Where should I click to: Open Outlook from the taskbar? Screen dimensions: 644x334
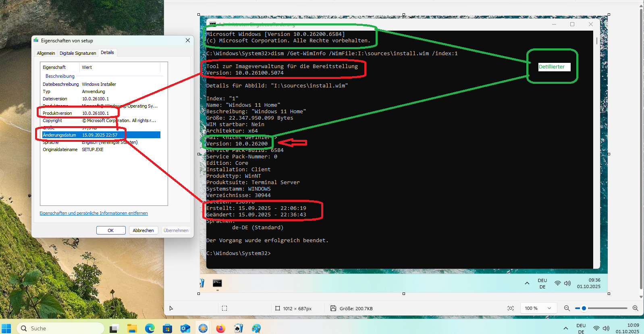pos(185,328)
